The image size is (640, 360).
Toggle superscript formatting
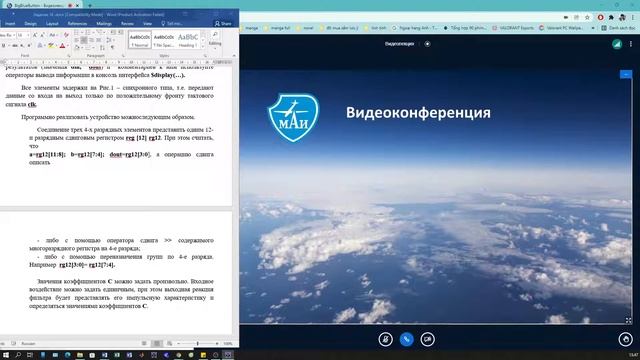tap(29, 45)
